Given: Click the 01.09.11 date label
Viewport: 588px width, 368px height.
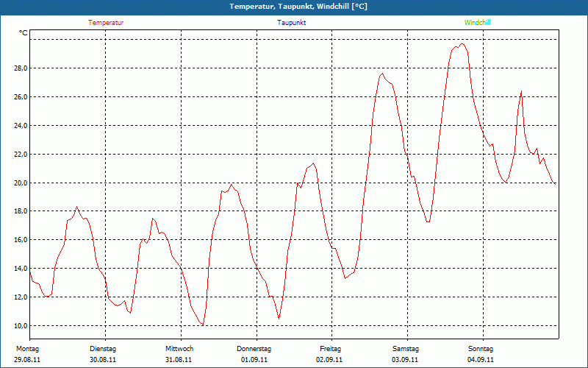Looking at the screenshot, I should 254,360.
